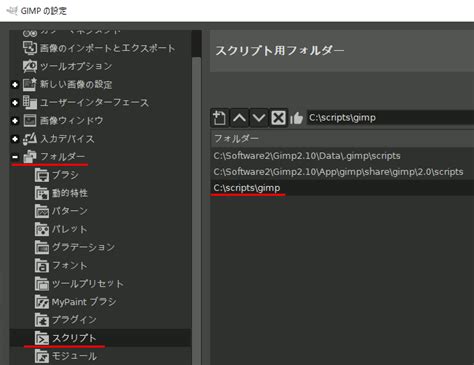Select ツールオプション in the tree
The height and width of the screenshot is (365, 474).
point(76,66)
